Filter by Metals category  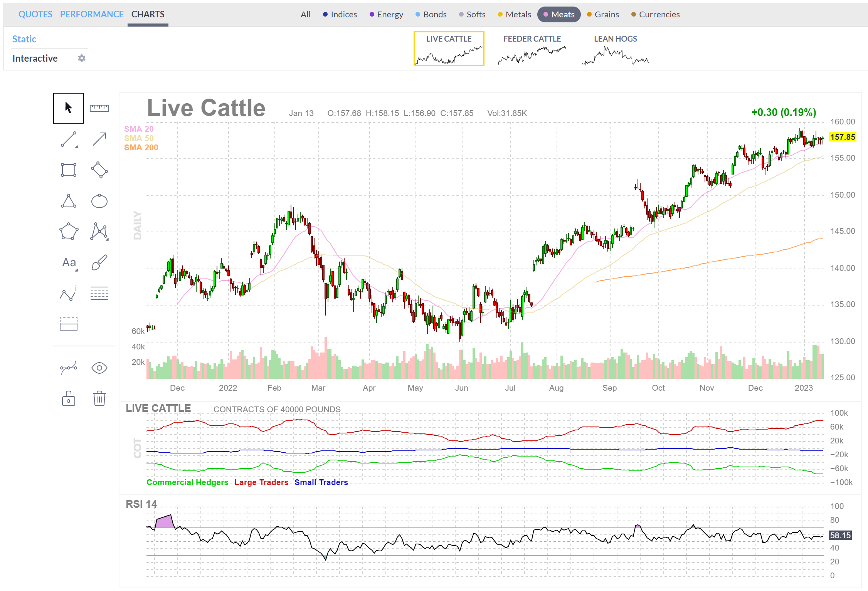tap(514, 15)
